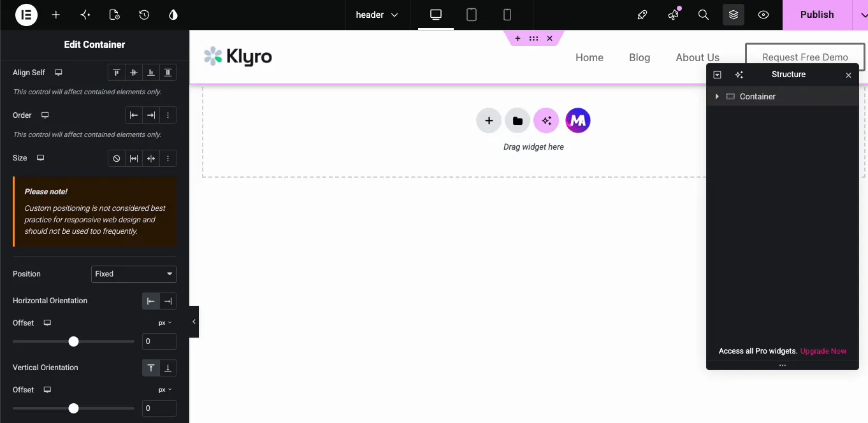
Task: Open Site Settings icon in top bar
Action: tap(114, 15)
